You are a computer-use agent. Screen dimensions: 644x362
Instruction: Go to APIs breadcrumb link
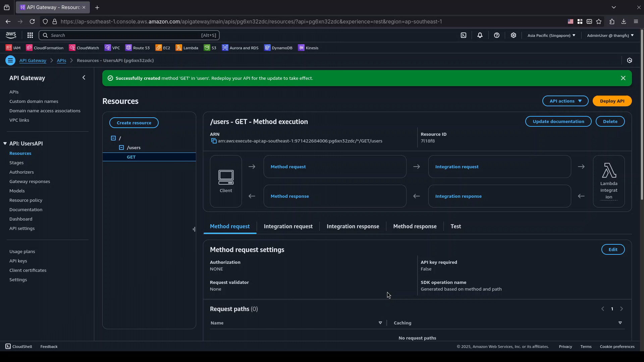tap(61, 60)
